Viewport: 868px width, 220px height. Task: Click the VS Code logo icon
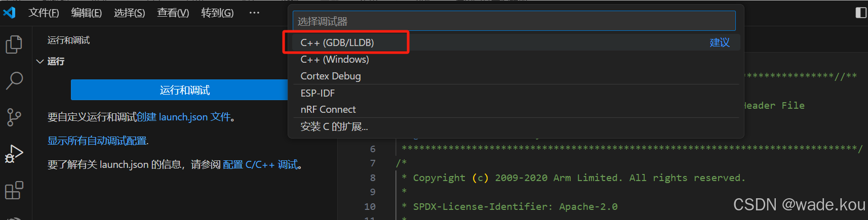tap(9, 12)
